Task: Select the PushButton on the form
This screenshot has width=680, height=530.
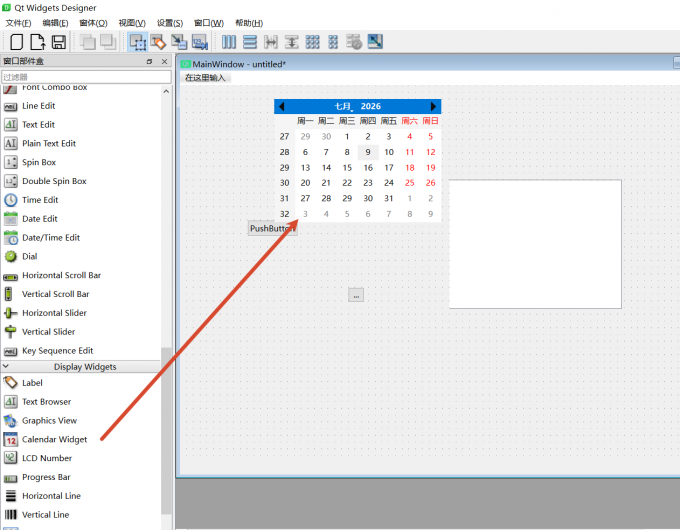Action: [x=272, y=228]
